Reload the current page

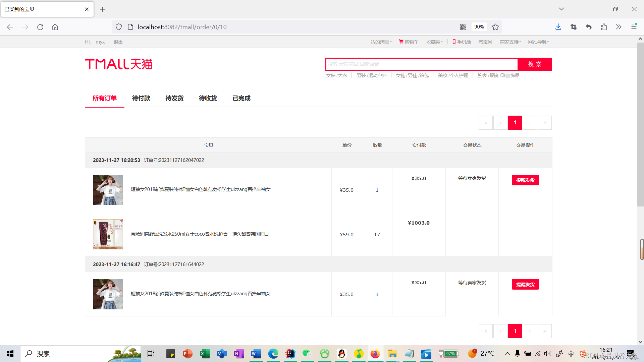pos(40,27)
